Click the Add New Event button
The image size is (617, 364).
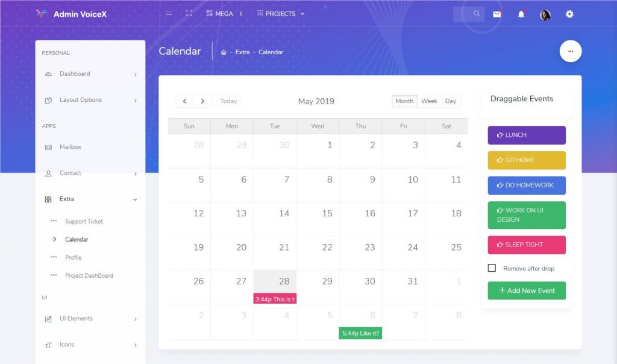pos(526,290)
